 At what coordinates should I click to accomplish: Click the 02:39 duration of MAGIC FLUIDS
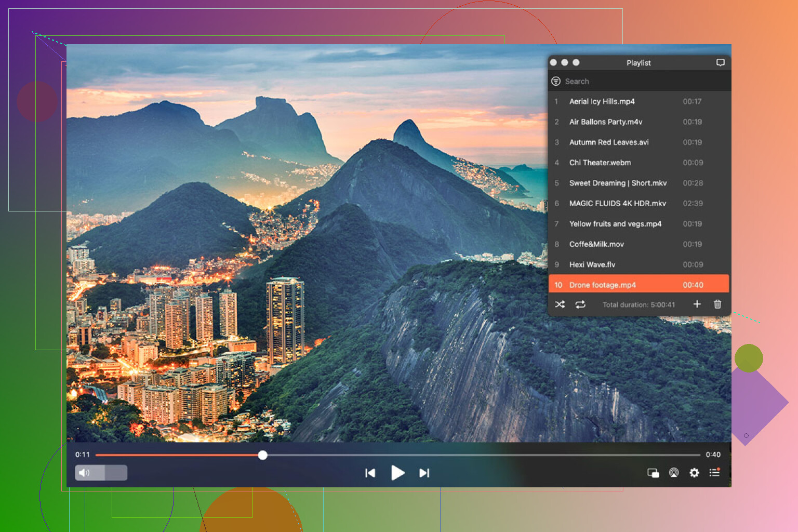pos(693,203)
